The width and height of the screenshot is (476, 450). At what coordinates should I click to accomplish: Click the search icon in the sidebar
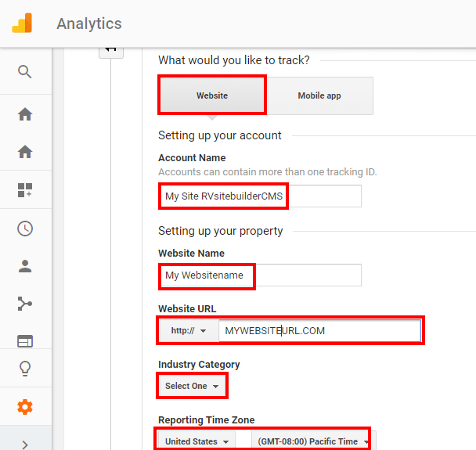point(25,72)
